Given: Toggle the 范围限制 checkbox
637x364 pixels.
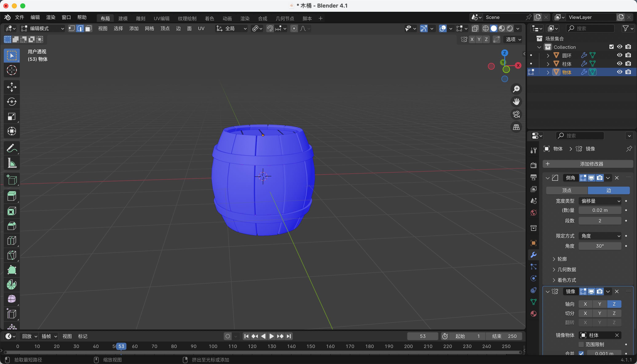Looking at the screenshot, I should (581, 344).
